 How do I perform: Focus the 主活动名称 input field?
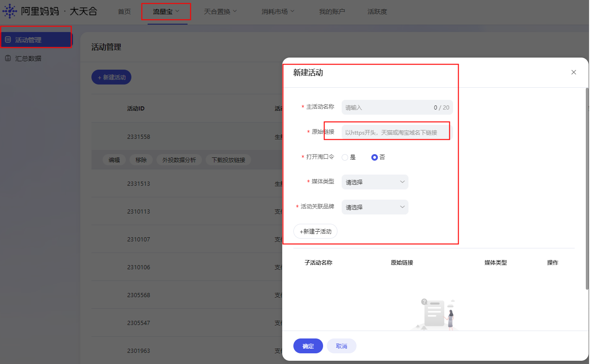397,107
